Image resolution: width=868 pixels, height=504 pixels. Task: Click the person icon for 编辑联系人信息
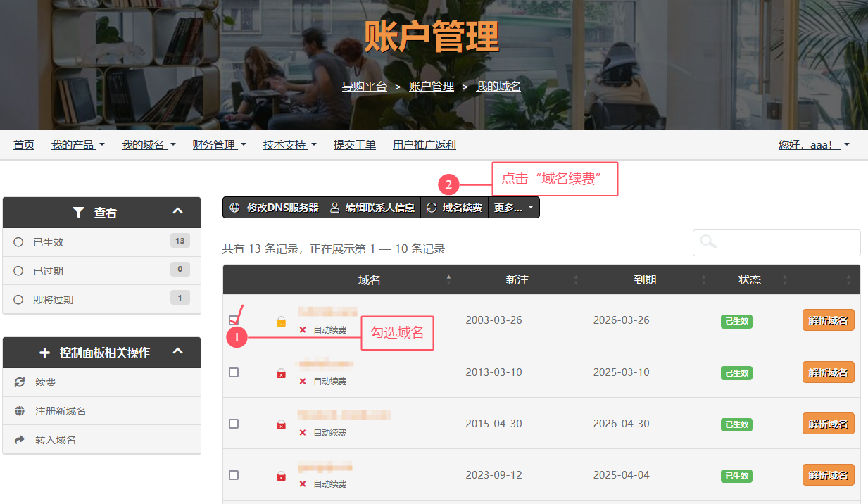pos(335,208)
